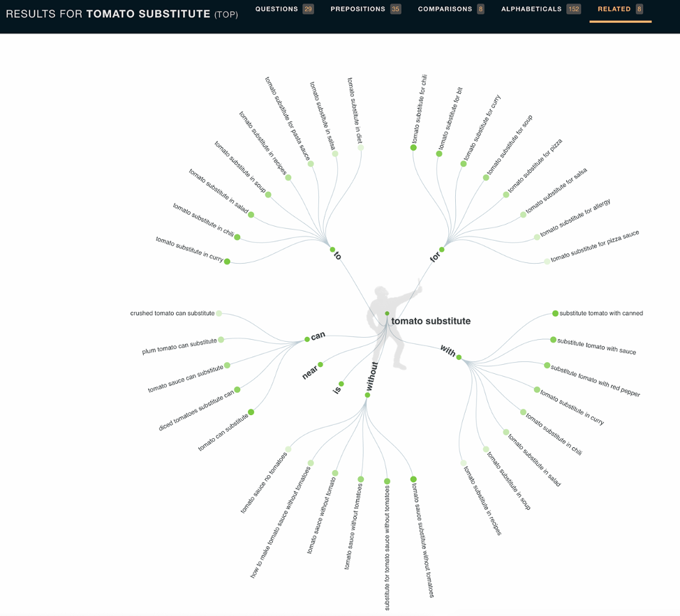
Task: Select the 'without' branch node
Action: coord(367,395)
